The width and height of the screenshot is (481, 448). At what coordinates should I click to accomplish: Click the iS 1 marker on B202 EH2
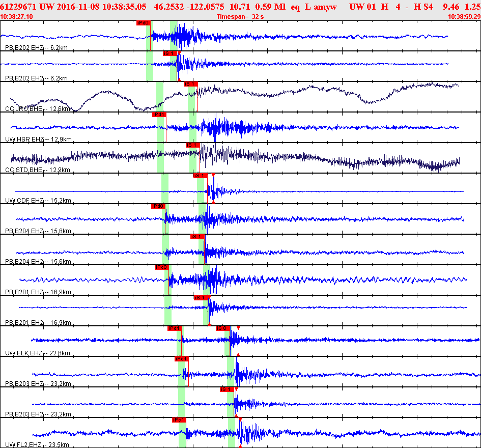[169, 53]
